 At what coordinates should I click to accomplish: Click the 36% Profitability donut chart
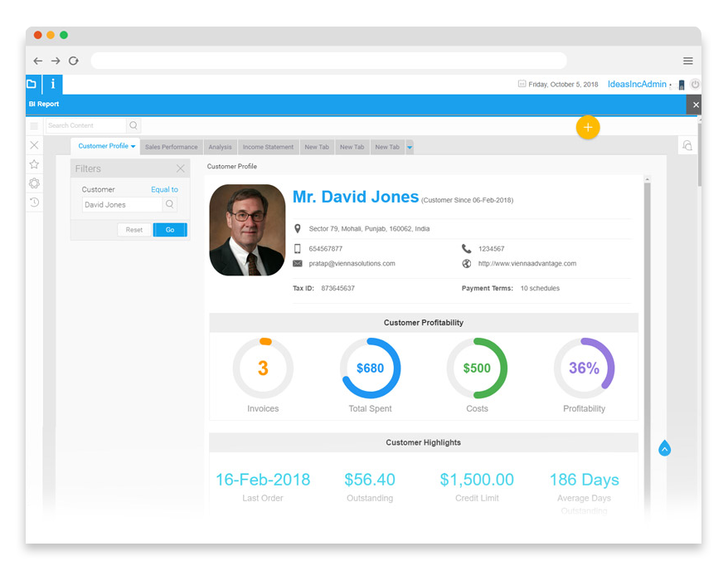point(584,368)
